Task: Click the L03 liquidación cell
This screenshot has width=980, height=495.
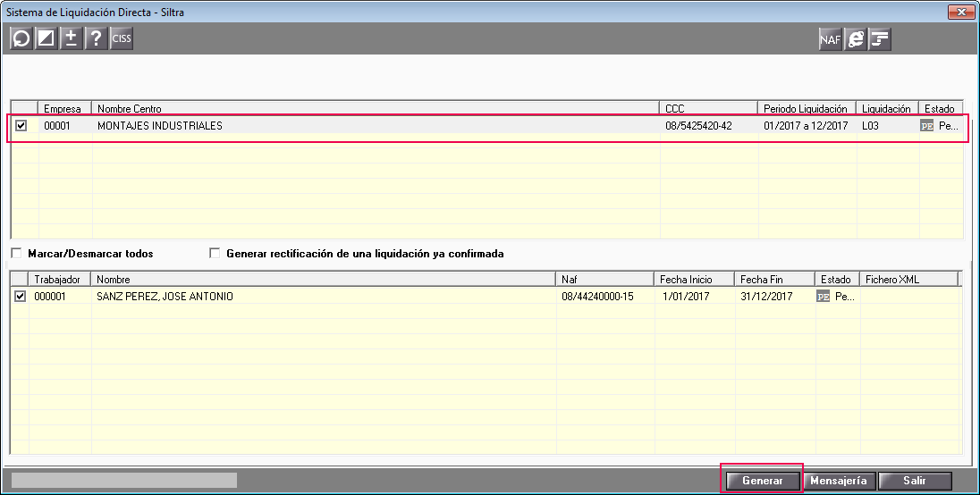Action: pyautogui.click(x=887, y=125)
